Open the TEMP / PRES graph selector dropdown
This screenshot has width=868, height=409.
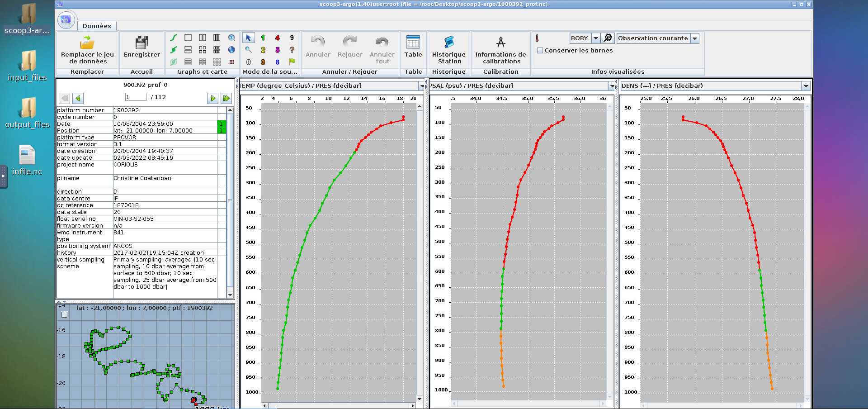[x=422, y=86]
